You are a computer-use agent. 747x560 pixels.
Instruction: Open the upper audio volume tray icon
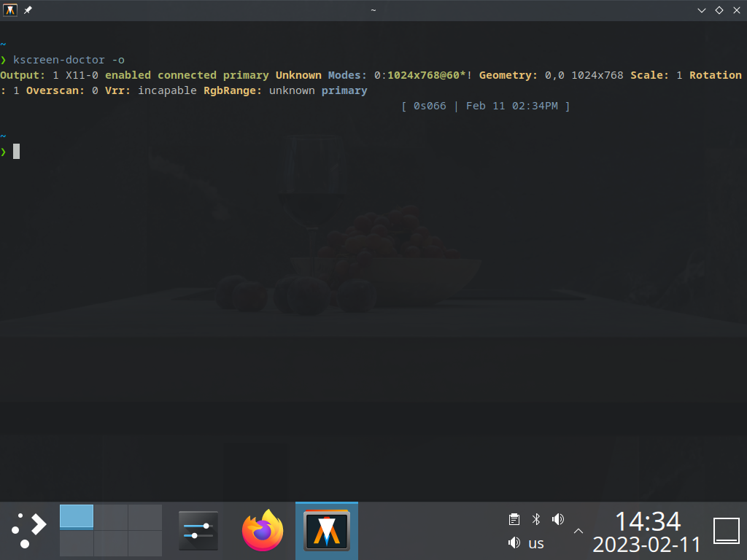tap(558, 519)
